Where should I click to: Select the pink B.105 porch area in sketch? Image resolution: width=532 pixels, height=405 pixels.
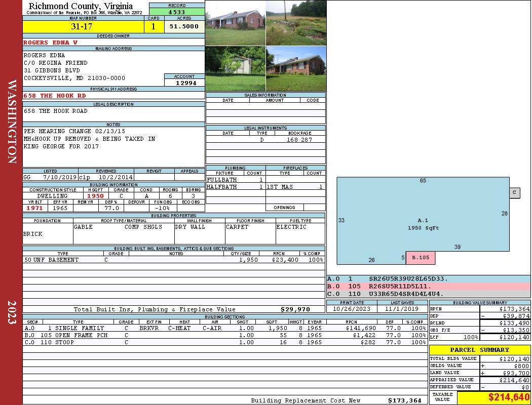(x=421, y=258)
